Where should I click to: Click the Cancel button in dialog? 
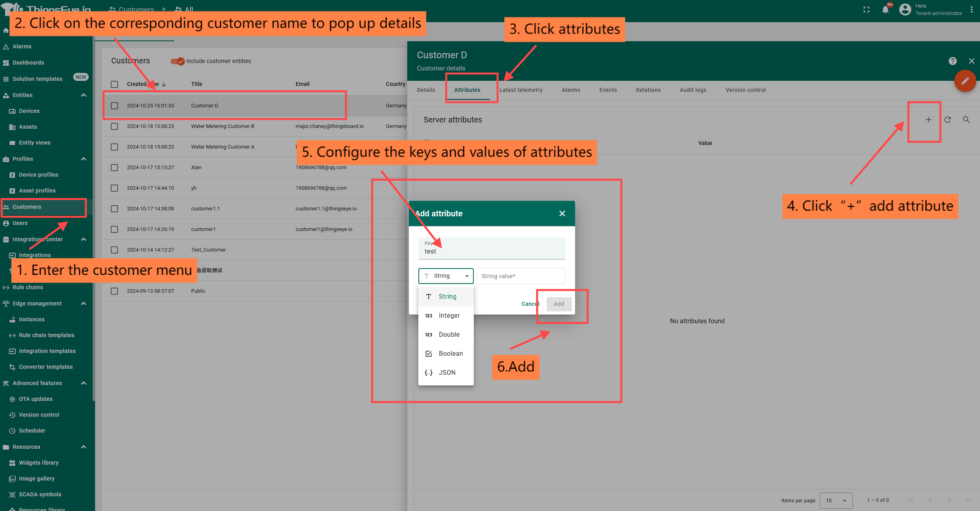pos(530,304)
